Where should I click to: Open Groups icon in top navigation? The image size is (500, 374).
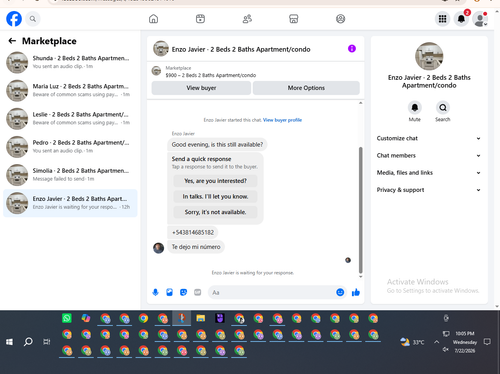(x=340, y=19)
